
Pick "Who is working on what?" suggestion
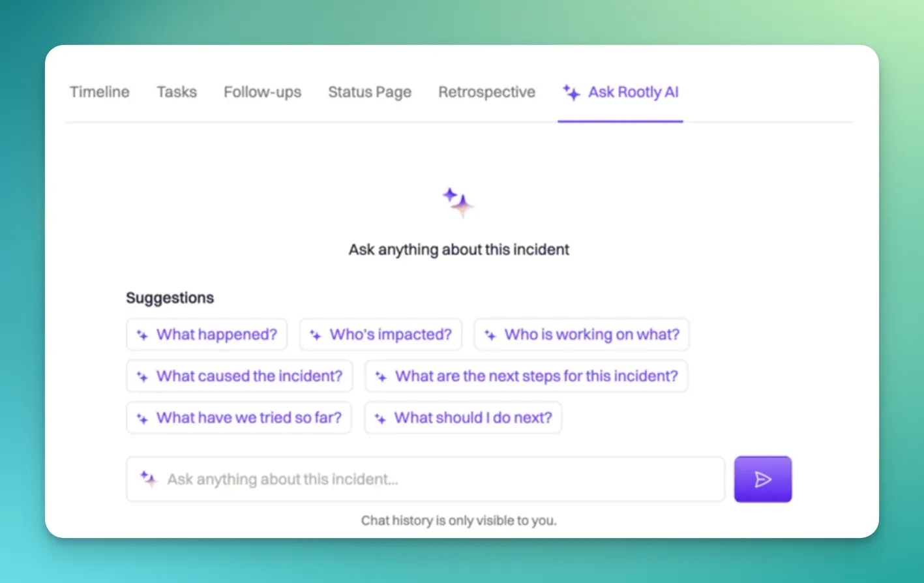point(582,335)
